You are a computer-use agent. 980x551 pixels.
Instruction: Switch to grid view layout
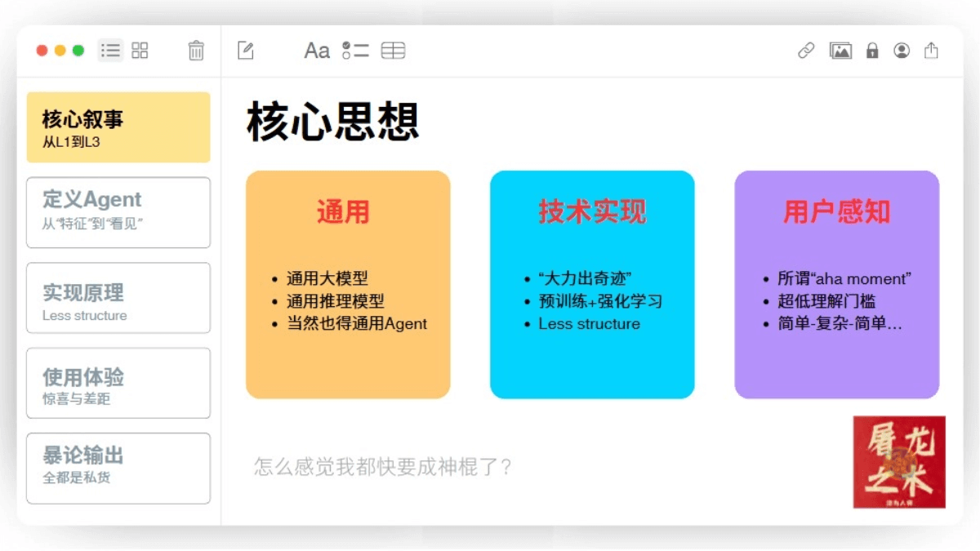pos(140,50)
